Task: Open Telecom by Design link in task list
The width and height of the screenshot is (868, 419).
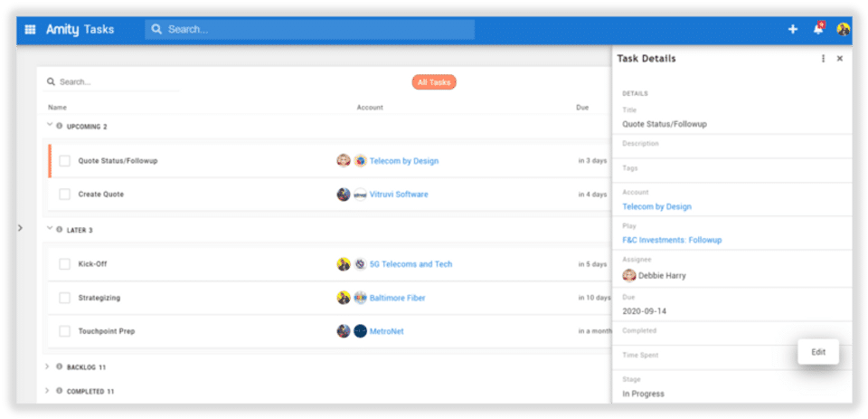Action: (x=404, y=161)
